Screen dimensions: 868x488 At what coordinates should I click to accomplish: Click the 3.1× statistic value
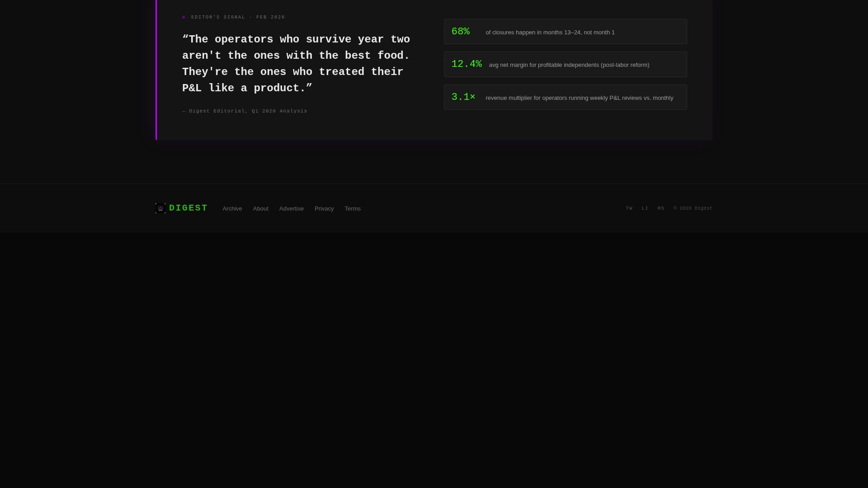tap(463, 97)
